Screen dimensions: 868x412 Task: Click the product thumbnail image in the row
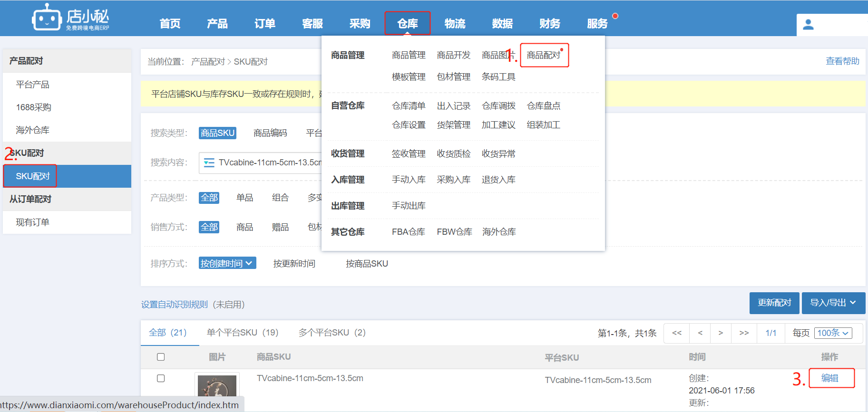pyautogui.click(x=217, y=386)
